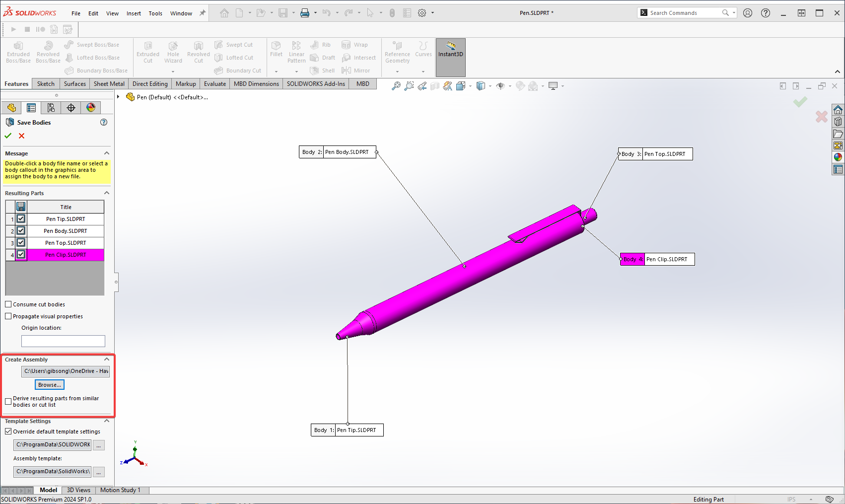Uncheck the Pen Top.SLDPRT row checkbox
Viewport: 845px width, 504px height.
click(21, 242)
